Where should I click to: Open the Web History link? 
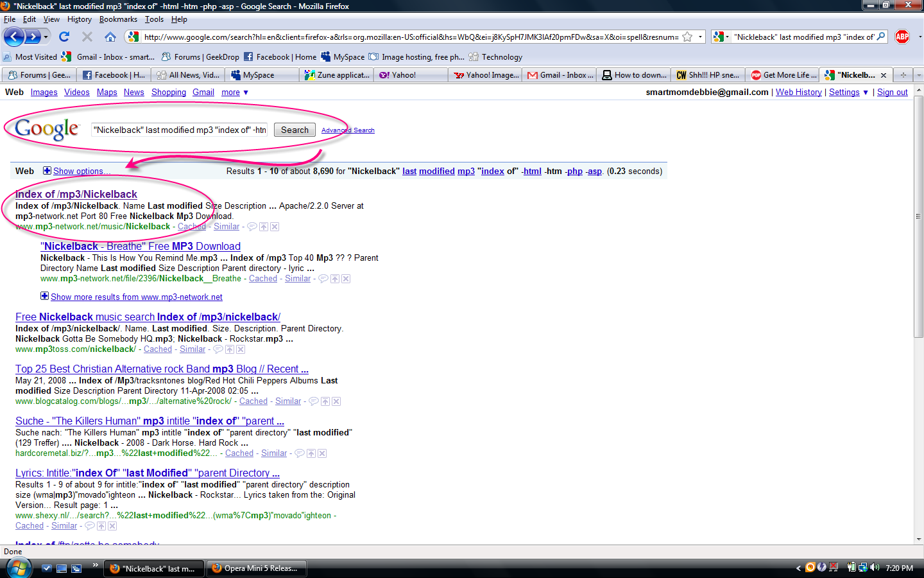(798, 92)
